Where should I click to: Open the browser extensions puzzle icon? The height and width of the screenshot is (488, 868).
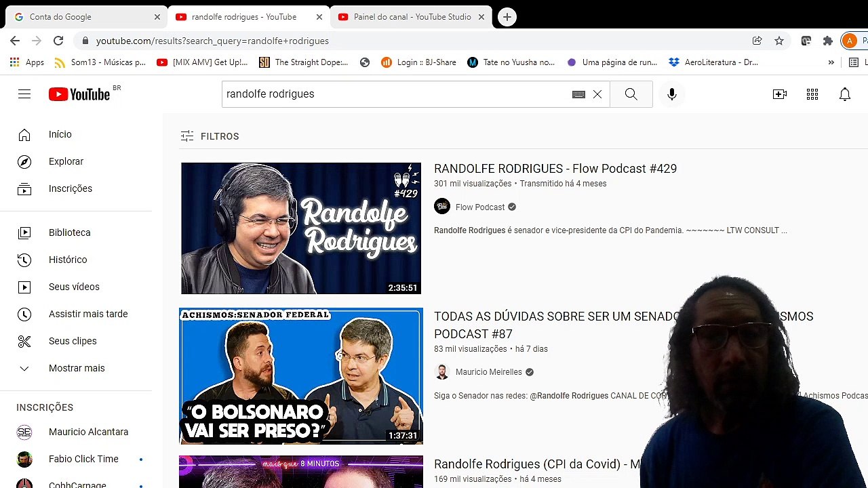[x=828, y=41]
